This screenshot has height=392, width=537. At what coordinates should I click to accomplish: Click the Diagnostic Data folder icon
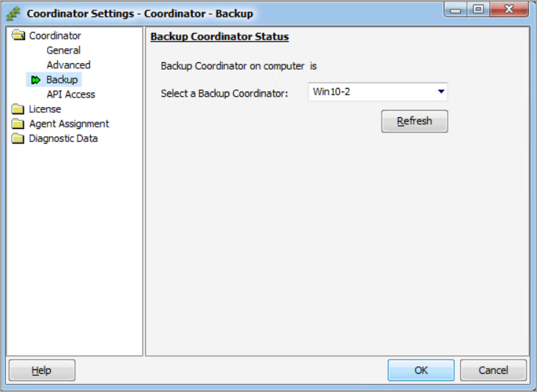(x=18, y=138)
